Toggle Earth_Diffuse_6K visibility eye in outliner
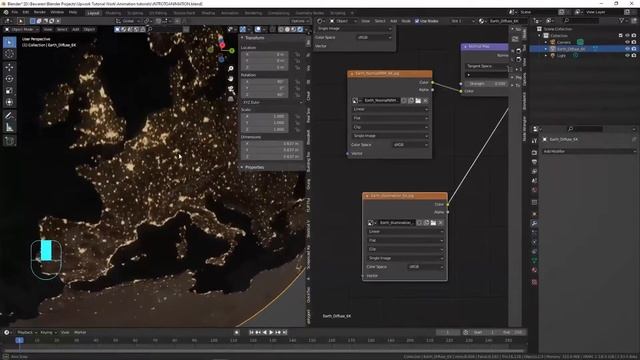Screen dimensions: 640x360 click(627, 49)
